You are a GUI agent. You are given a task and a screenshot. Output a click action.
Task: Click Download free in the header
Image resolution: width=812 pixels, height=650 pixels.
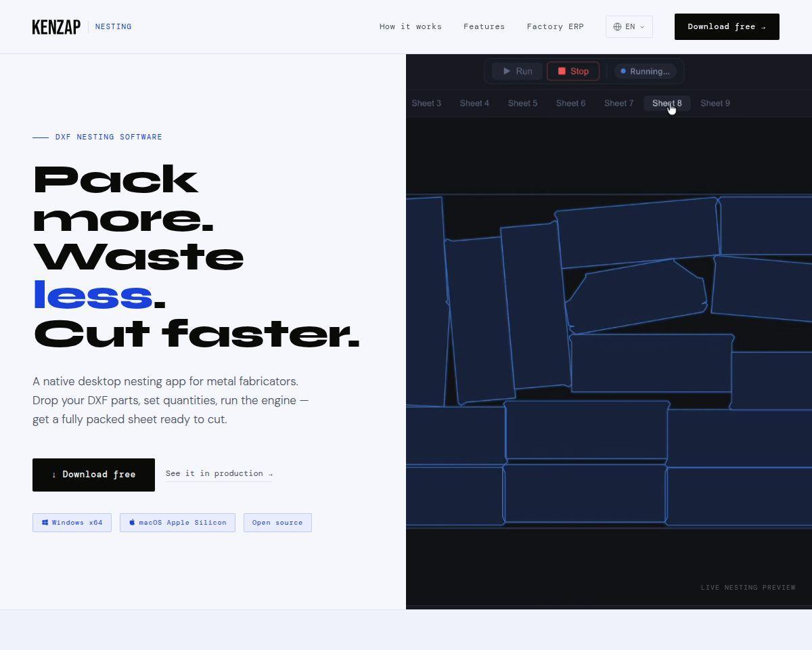[727, 27]
